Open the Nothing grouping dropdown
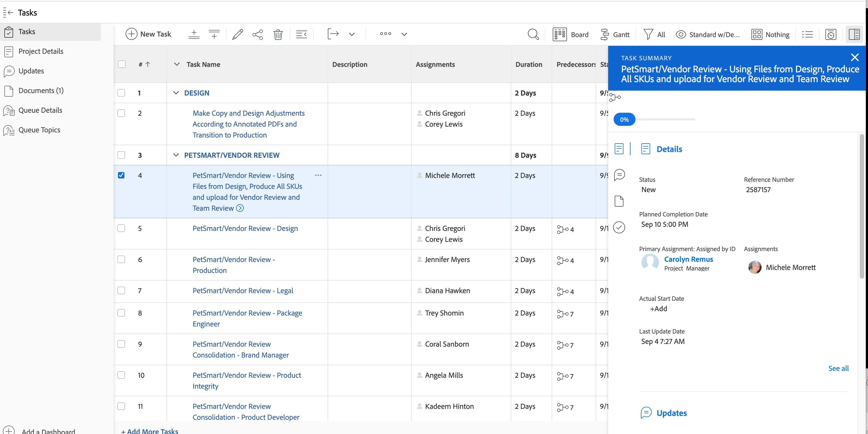868x434 pixels. coord(771,34)
